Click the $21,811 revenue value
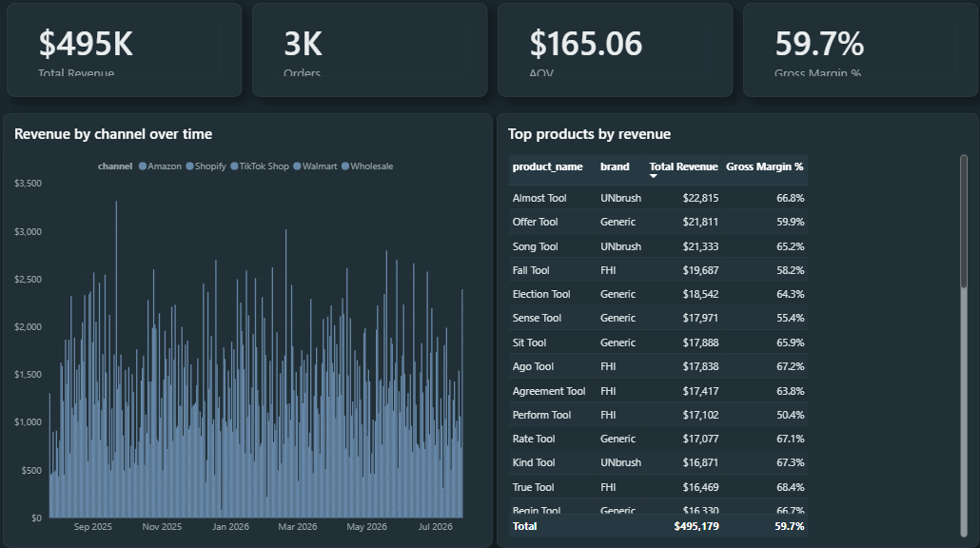Image resolution: width=980 pixels, height=548 pixels. point(700,222)
